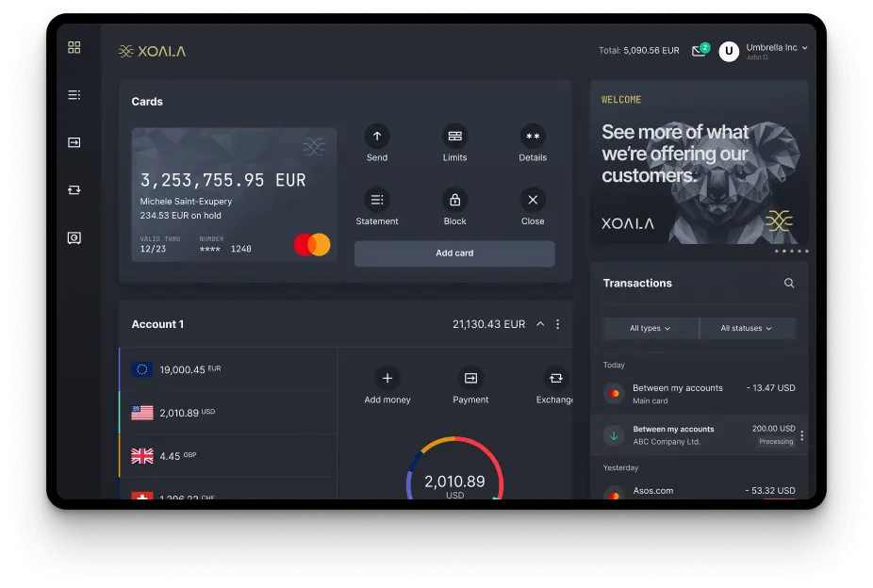Select the last banner carousel dot
873x588 pixels.
tap(806, 251)
